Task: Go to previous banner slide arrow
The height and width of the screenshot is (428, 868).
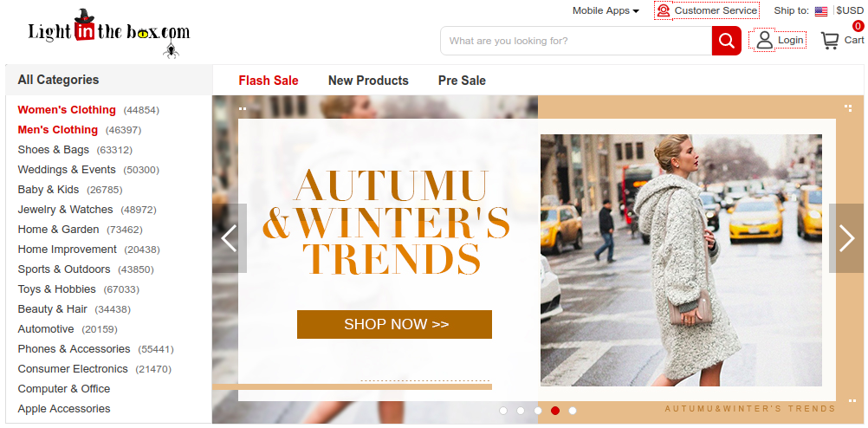Action: (230, 238)
